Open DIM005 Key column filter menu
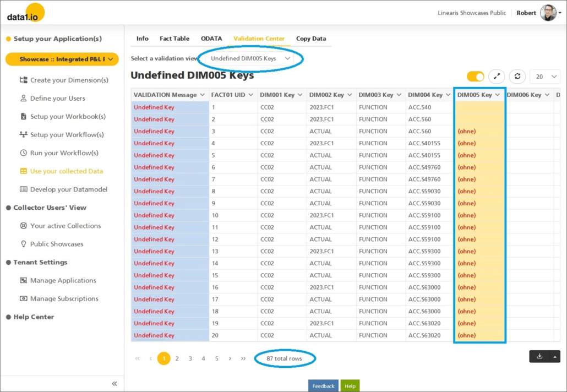 [498, 95]
